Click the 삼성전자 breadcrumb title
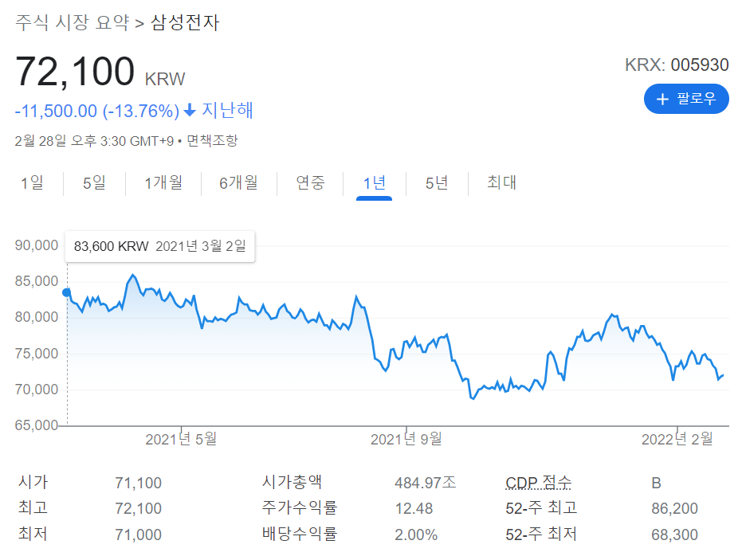Screen dimensions: 742x560 185,22
